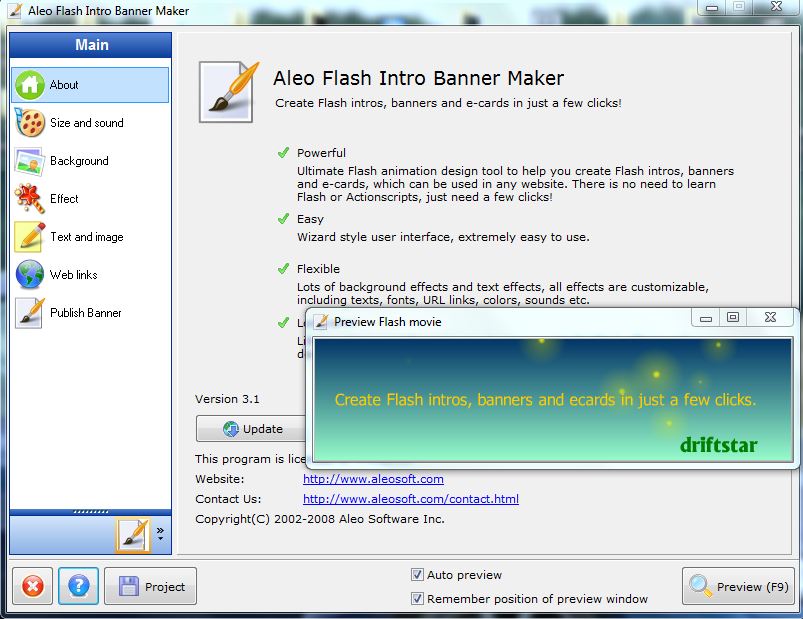Click the Powerful feature heading

point(321,153)
